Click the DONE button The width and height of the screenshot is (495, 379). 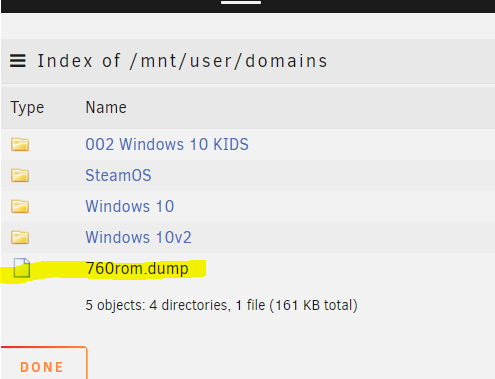(44, 363)
